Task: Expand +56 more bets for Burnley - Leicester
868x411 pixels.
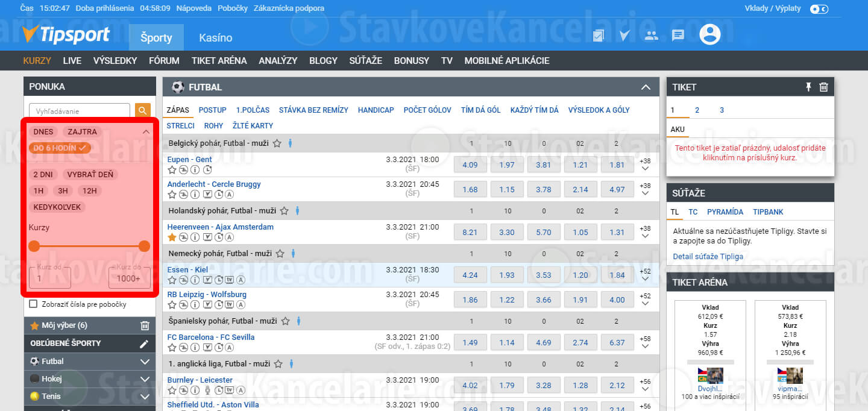Action: click(x=646, y=385)
